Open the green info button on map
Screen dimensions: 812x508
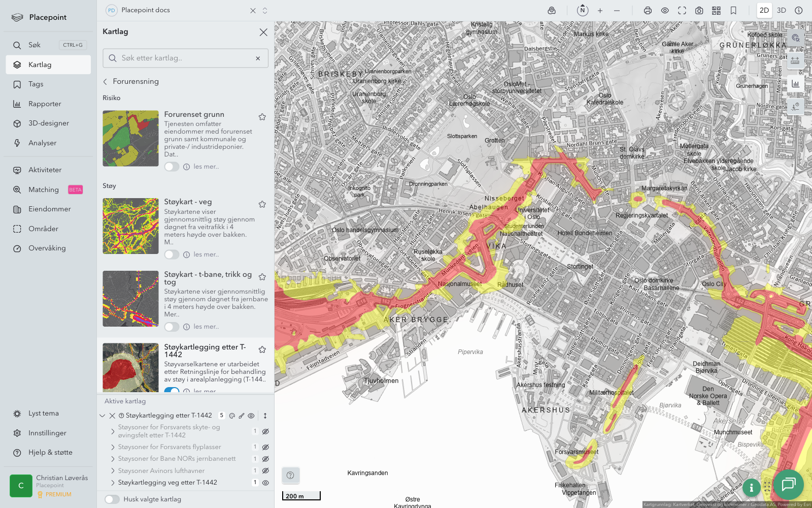pos(751,488)
